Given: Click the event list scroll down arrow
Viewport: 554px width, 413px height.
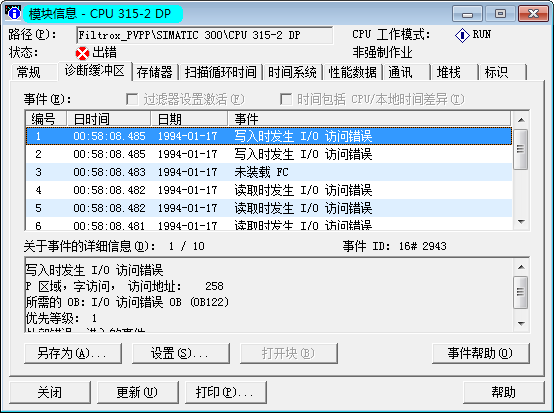Looking at the screenshot, I should pyautogui.click(x=521, y=222).
